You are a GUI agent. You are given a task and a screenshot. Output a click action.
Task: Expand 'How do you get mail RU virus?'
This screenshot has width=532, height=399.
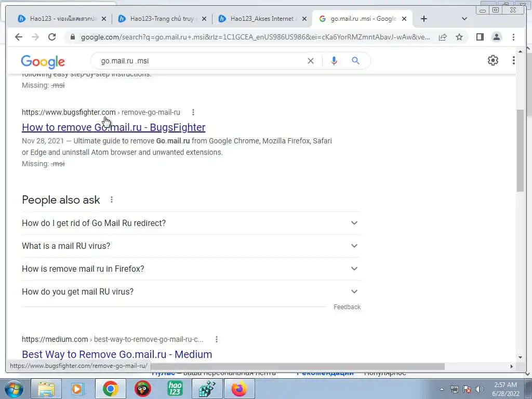(x=191, y=291)
